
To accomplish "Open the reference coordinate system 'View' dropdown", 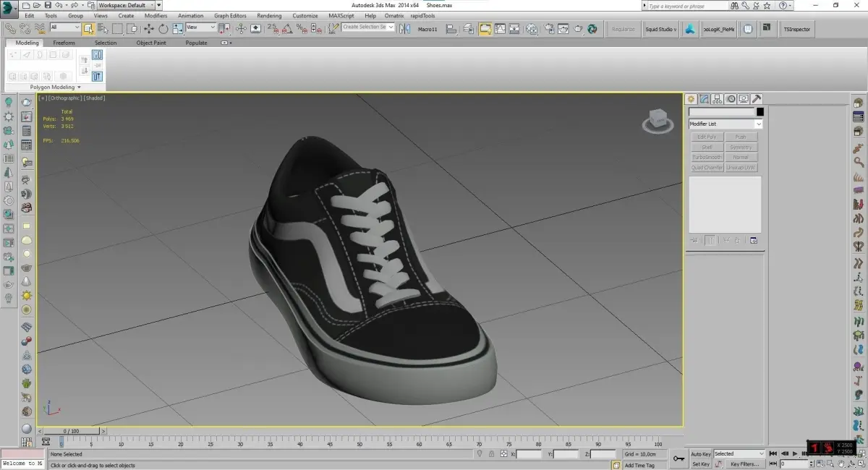I will 201,27.
